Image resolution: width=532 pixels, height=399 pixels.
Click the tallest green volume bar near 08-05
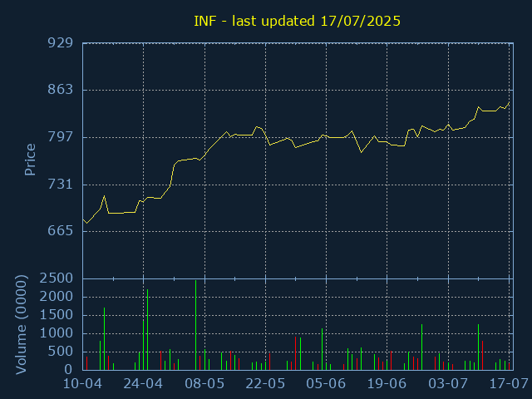pos(196,325)
